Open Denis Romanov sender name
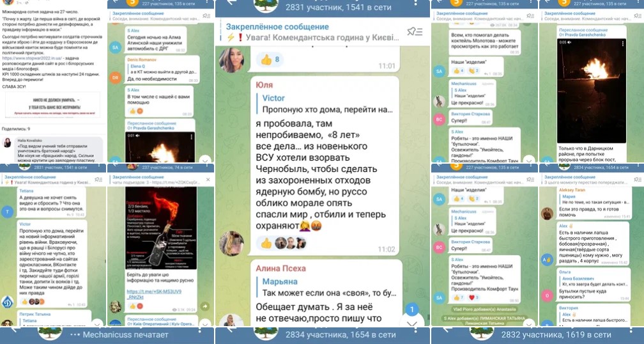 pos(142,59)
